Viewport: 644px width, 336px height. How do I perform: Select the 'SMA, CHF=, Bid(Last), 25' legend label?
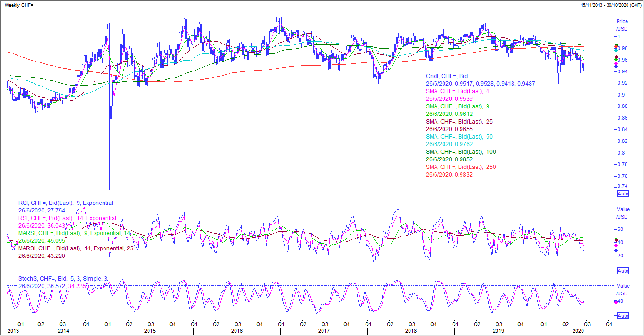pos(459,122)
